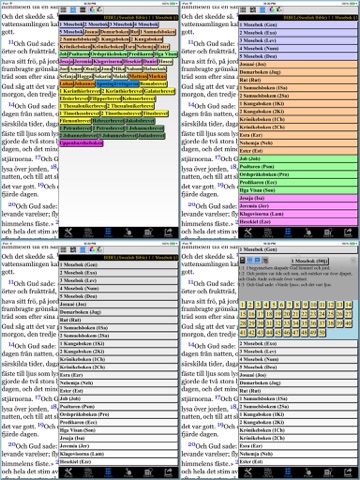The height and width of the screenshot is (480, 360).
Task: Toggle first blue view icon in chapter picker
Action: [x=250, y=260]
